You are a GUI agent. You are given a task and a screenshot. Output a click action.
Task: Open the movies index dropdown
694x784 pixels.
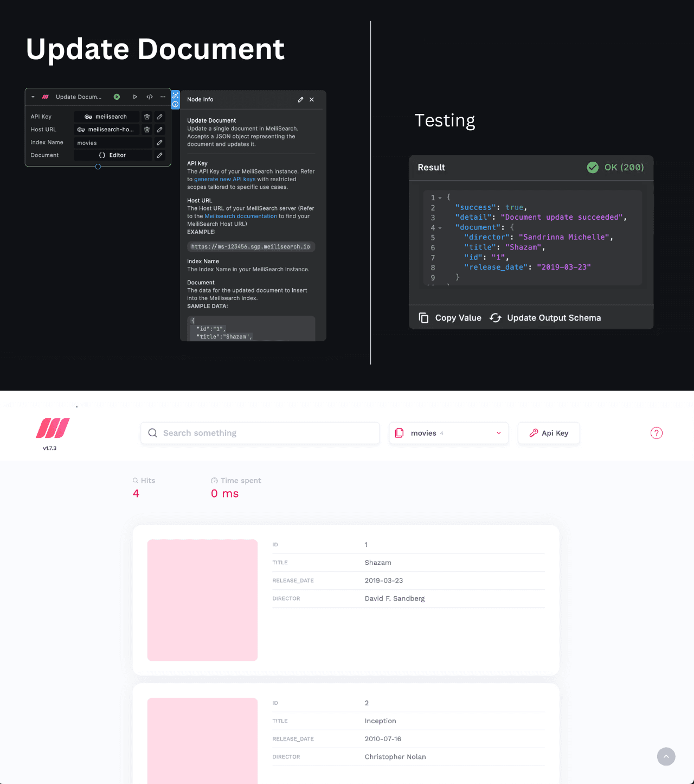[449, 433]
